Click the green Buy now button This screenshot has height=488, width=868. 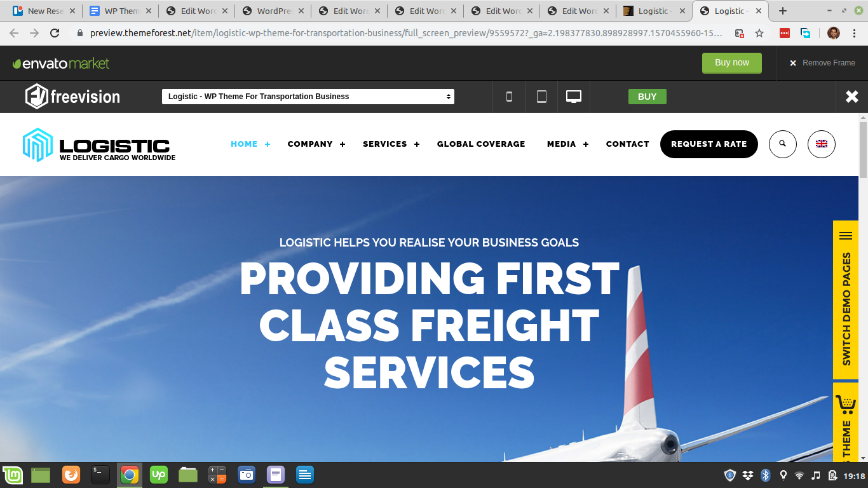[x=732, y=63]
